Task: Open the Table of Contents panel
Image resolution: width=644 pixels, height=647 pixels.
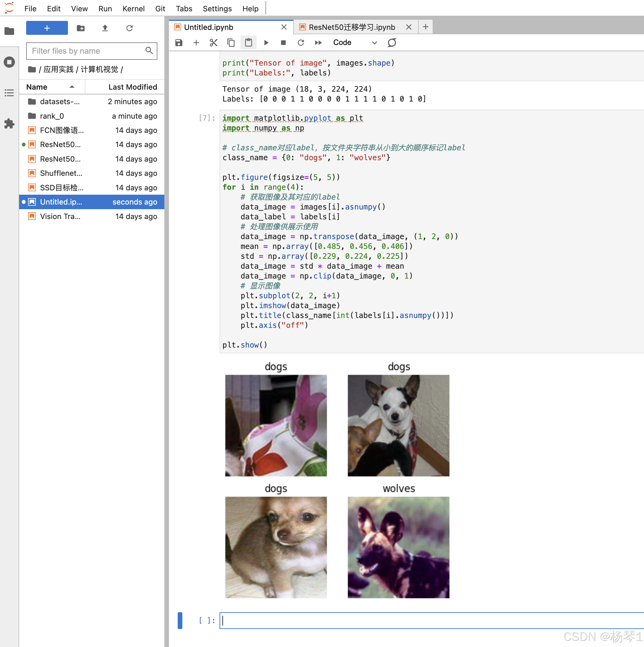Action: pyautogui.click(x=9, y=93)
